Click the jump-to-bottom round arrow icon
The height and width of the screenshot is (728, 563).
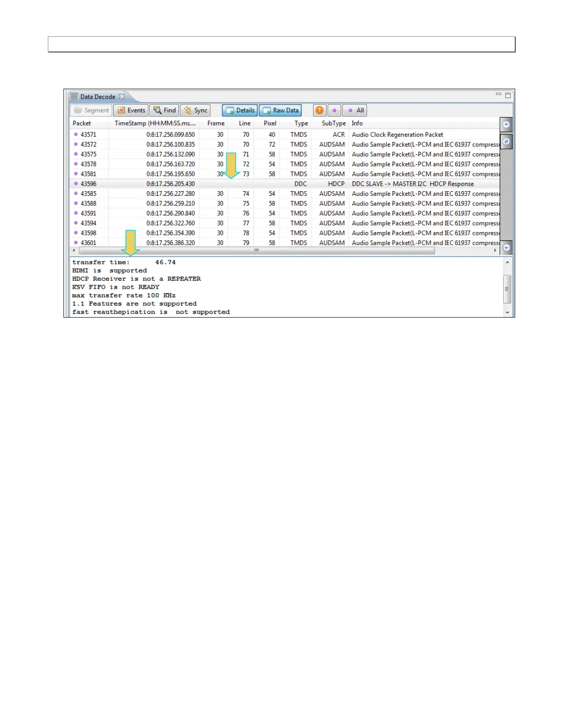(x=506, y=247)
